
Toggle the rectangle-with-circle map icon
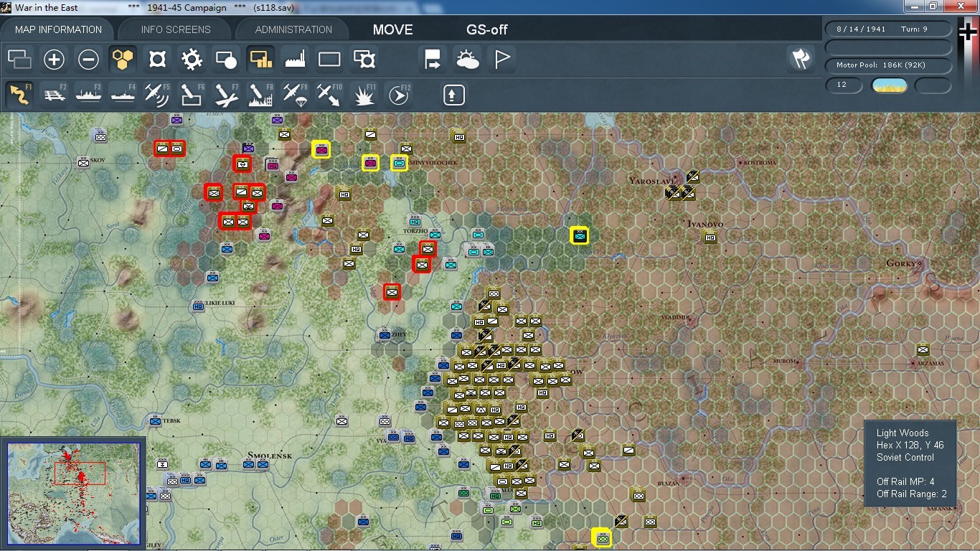(226, 60)
